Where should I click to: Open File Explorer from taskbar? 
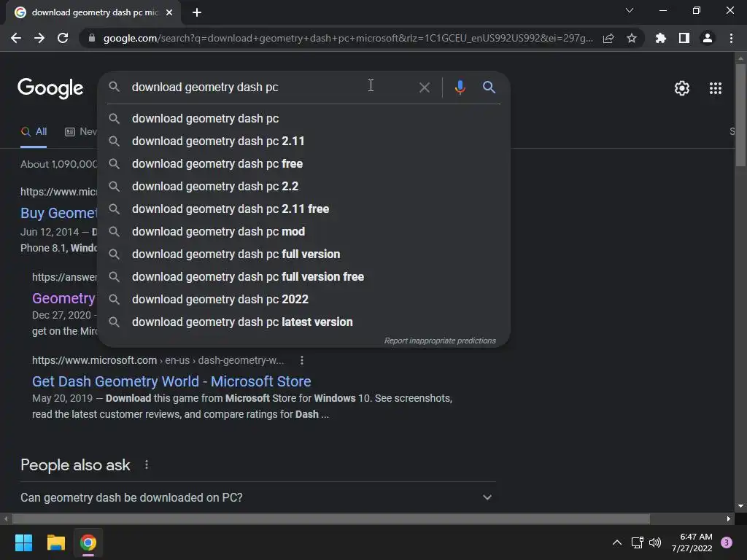[x=55, y=542]
